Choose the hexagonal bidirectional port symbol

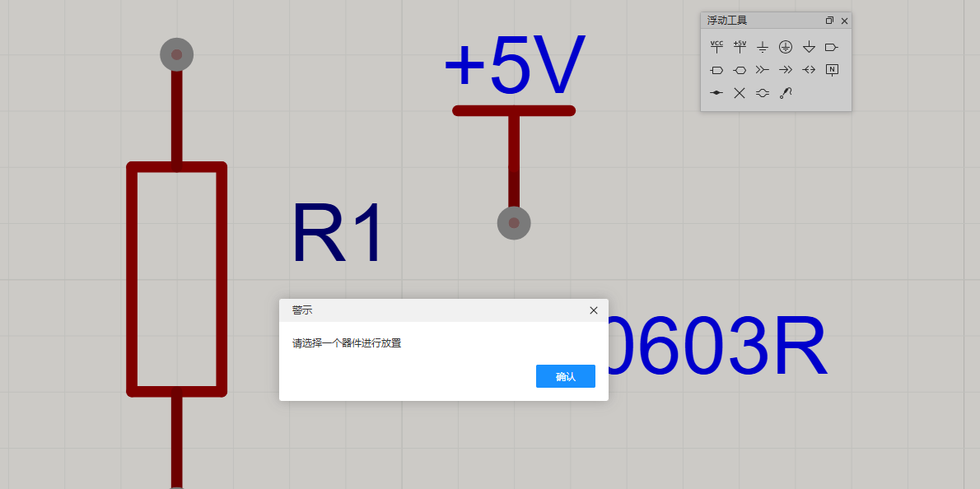[x=740, y=70]
